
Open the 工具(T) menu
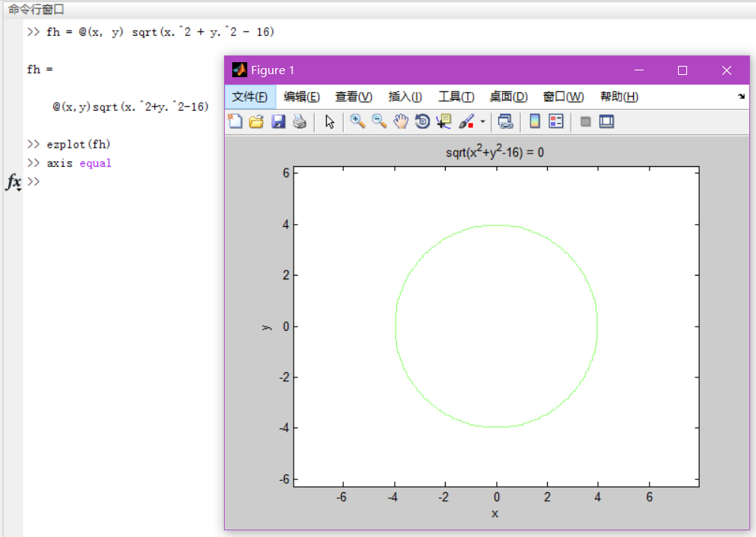[x=456, y=97]
